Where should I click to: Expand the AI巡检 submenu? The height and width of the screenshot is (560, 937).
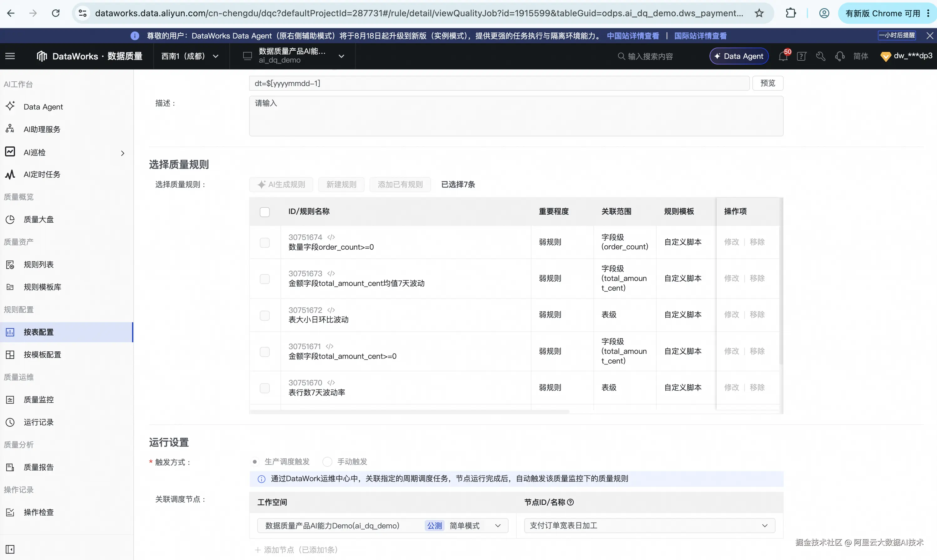point(122,153)
